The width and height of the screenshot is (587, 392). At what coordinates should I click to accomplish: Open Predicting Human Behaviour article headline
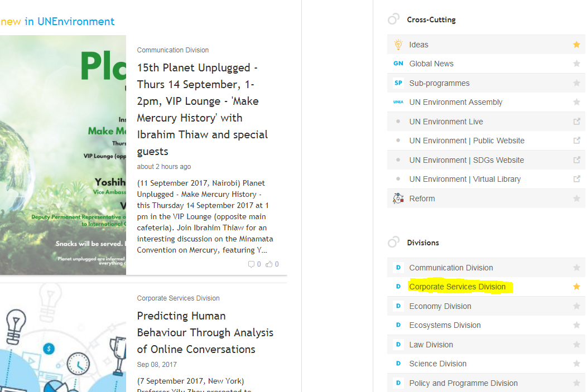[205, 332]
